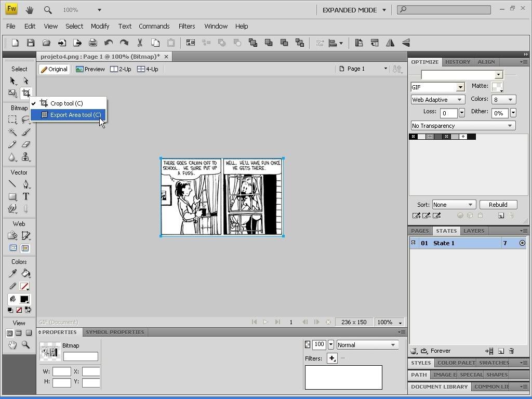Switch to Preview view
Image resolution: width=532 pixels, height=399 pixels.
[x=90, y=69]
